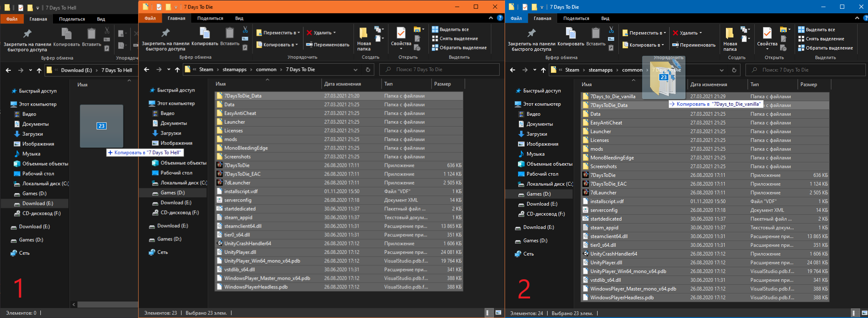Click the search box in the orange-titled window

(x=440, y=70)
